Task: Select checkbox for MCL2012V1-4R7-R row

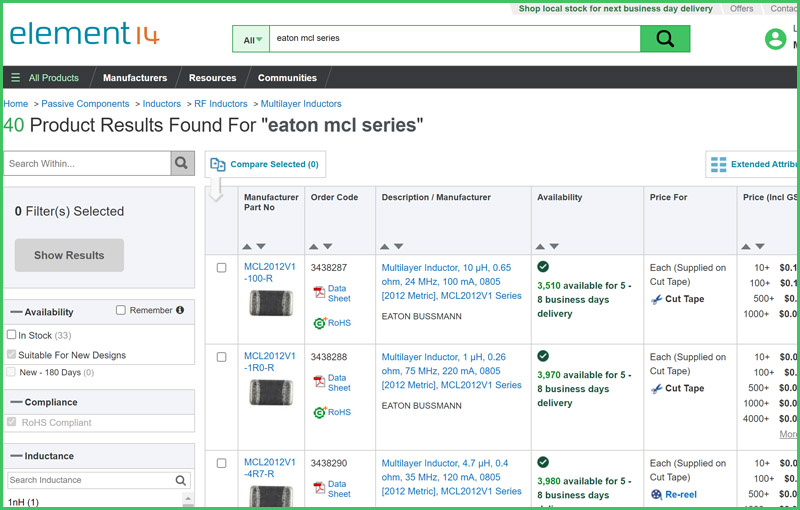Action: [x=221, y=463]
